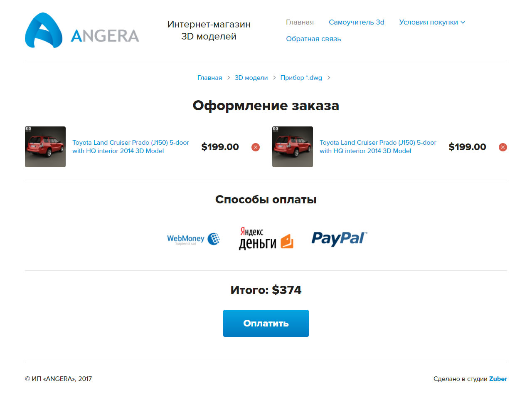This screenshot has height=408, width=532.
Task: Open second Toyota Land Cruiser Prado title link
Action: [378, 147]
